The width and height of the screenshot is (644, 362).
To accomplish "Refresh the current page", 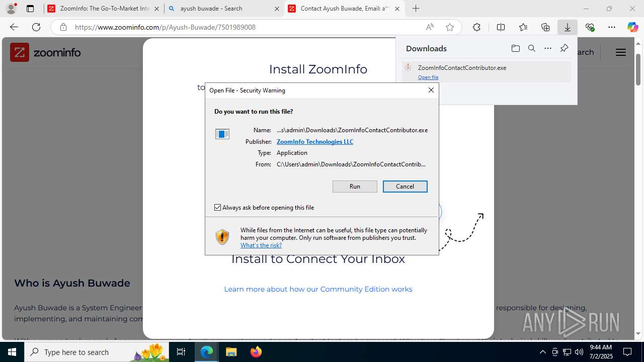I will (x=36, y=27).
